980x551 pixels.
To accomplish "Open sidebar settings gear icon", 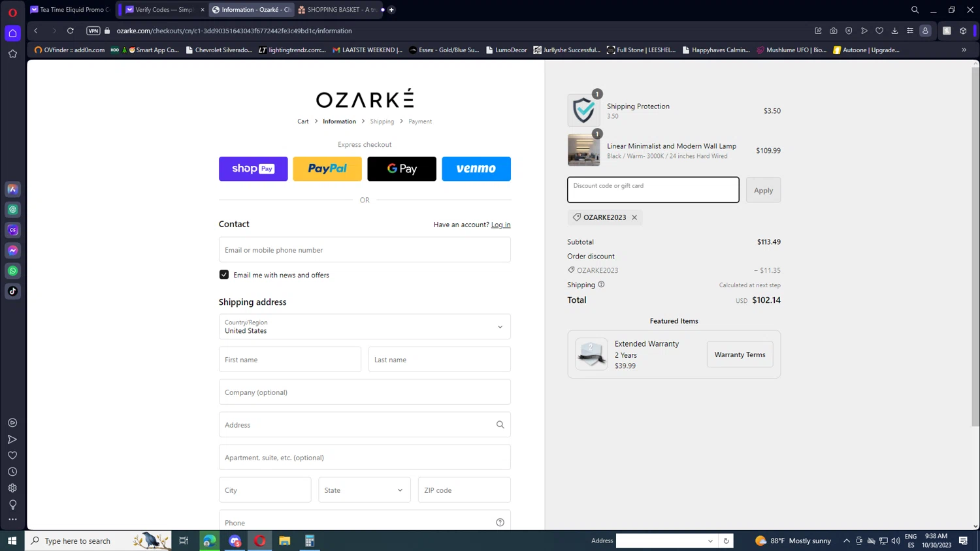I will 12,488.
